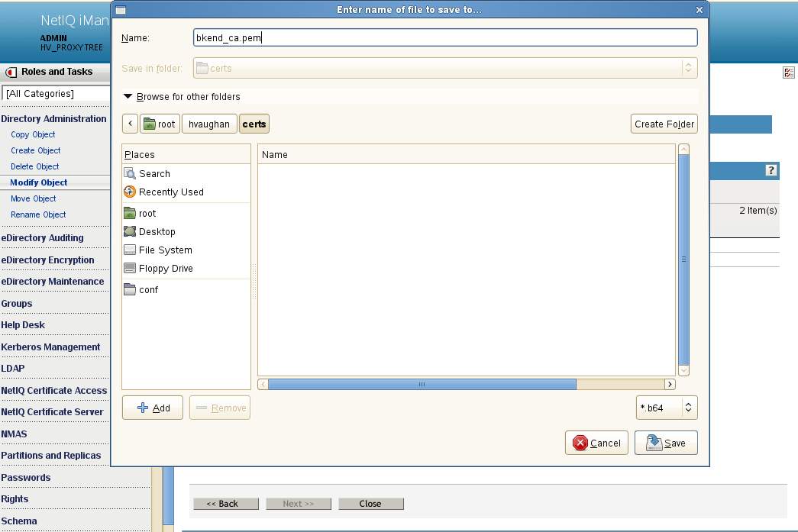
Task: Expand eDirectory Maintenance category
Action: click(x=53, y=281)
